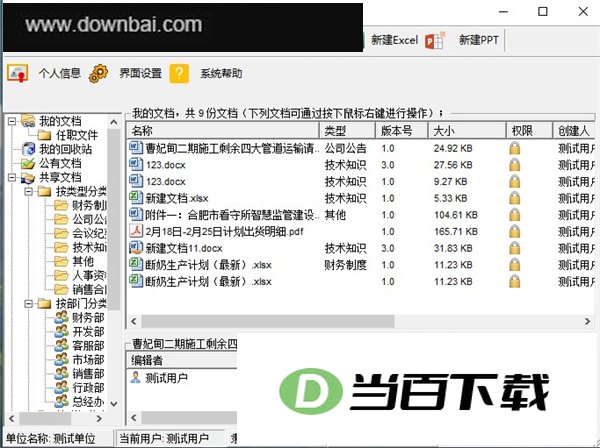The height and width of the screenshot is (448, 600).
Task: Sort by the 类型 column header
Action: (347, 131)
